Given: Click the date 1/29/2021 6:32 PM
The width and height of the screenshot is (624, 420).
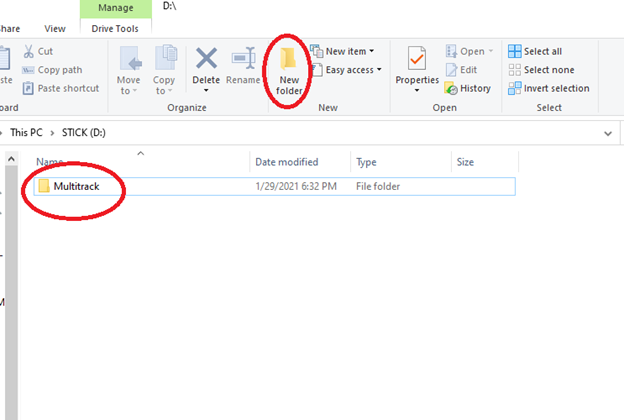Looking at the screenshot, I should coord(296,186).
